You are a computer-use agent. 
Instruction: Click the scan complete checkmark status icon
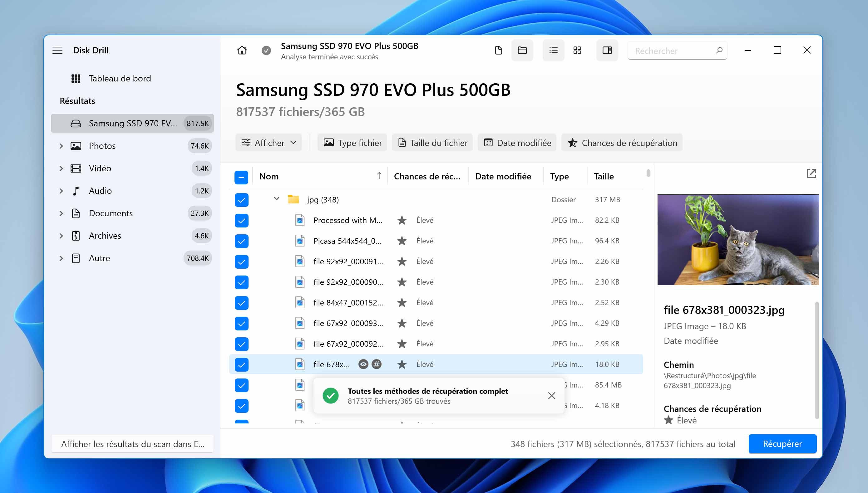[x=266, y=51]
